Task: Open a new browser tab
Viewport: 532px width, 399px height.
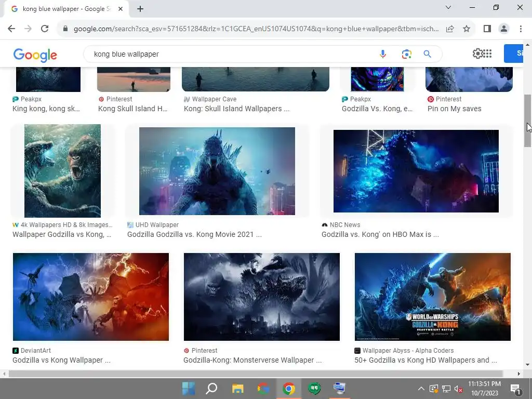Action: coord(140,9)
